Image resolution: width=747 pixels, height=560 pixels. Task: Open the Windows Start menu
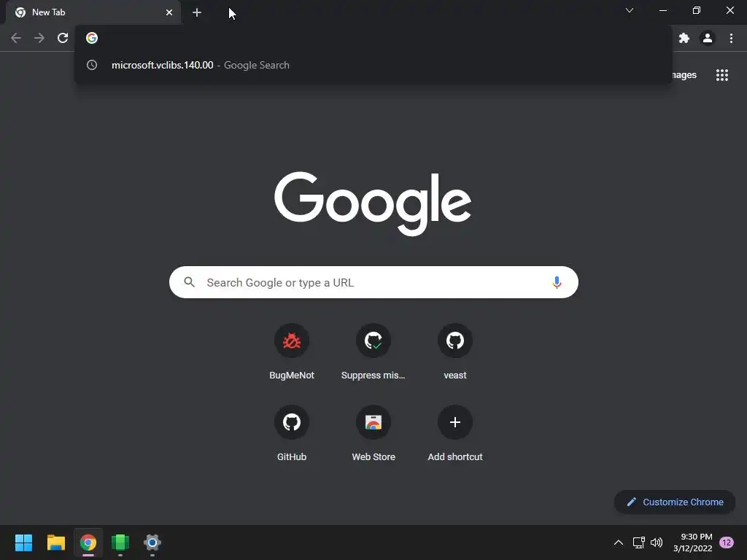(x=23, y=542)
